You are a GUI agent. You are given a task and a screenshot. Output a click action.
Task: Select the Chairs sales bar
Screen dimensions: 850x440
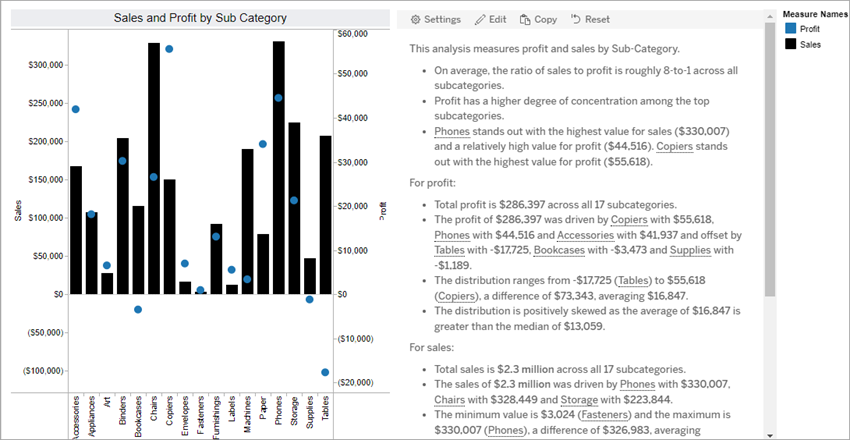154,168
